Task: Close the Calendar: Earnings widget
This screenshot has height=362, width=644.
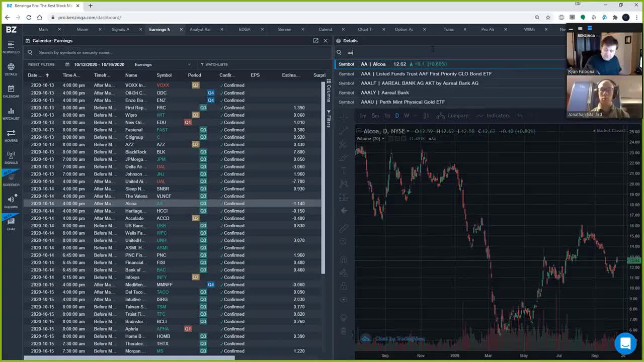Action: 326,41
